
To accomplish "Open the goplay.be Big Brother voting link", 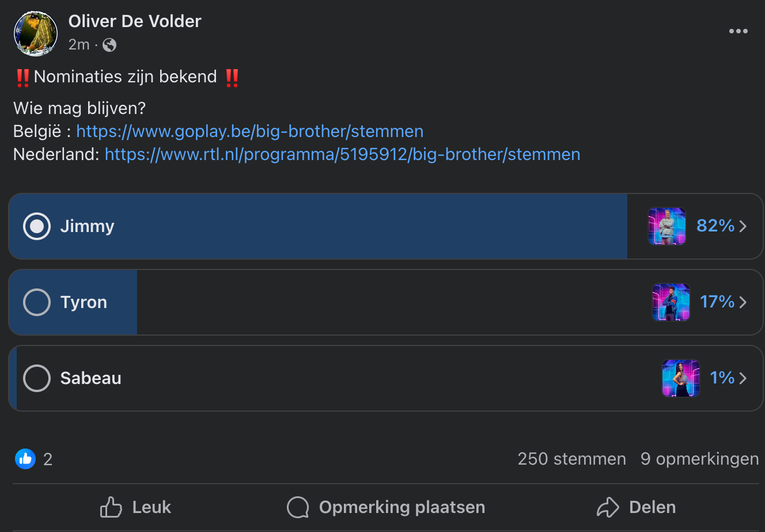I will [x=250, y=131].
